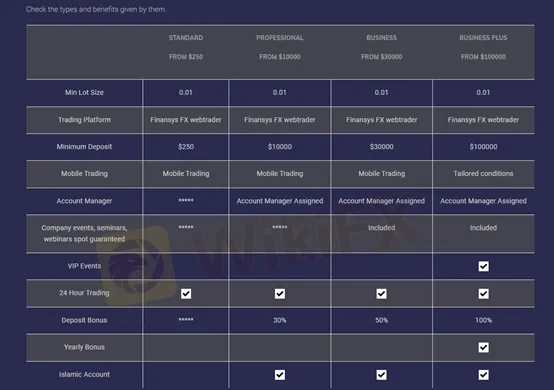Click the Tailored conditions cell
Screen dimensions: 554x390
483,173
